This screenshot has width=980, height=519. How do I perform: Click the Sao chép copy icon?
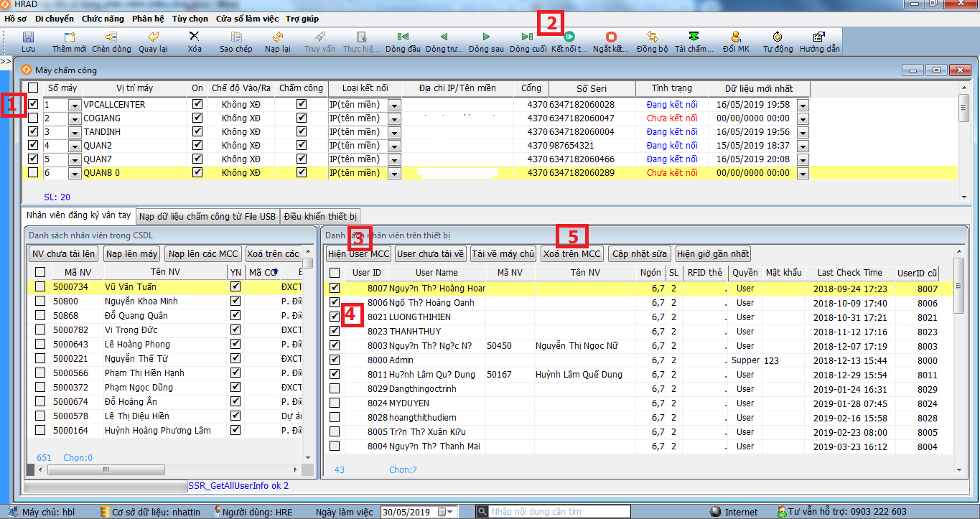(x=235, y=37)
